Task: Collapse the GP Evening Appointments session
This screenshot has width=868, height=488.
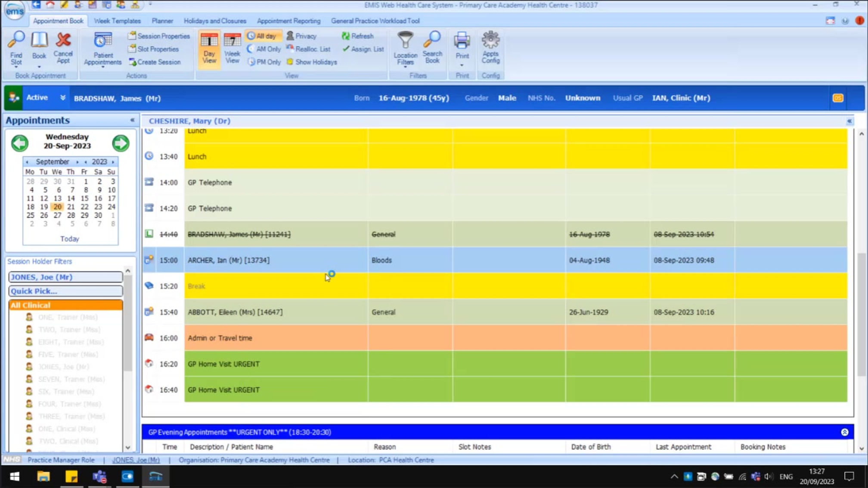Action: pos(844,432)
